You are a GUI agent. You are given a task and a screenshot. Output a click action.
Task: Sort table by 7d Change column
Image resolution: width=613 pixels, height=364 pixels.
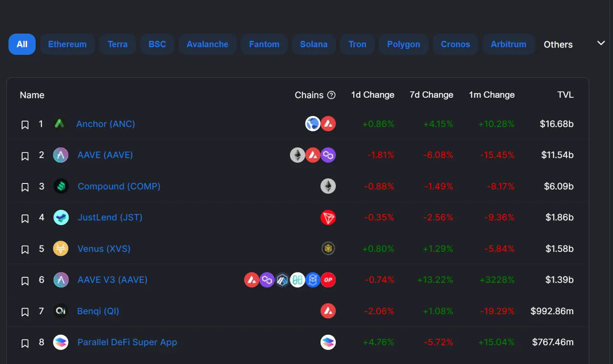pos(431,95)
